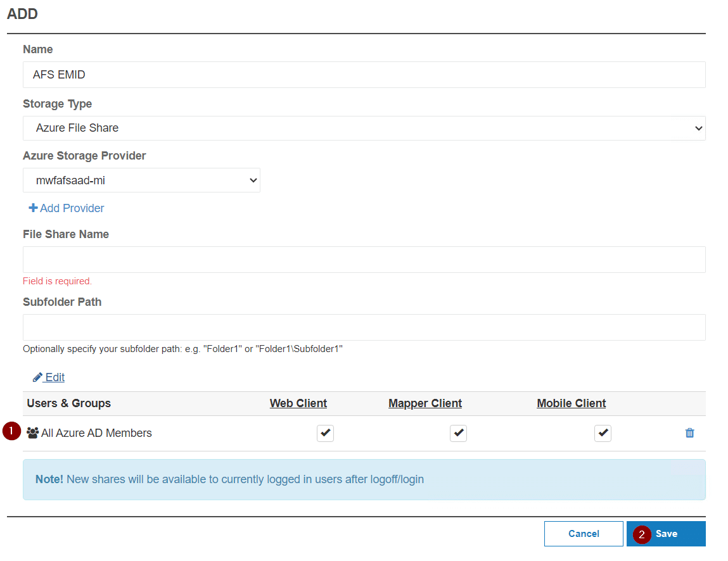This screenshot has width=728, height=561.
Task: Click the group icon before All Azure AD Members
Action: pyautogui.click(x=32, y=432)
